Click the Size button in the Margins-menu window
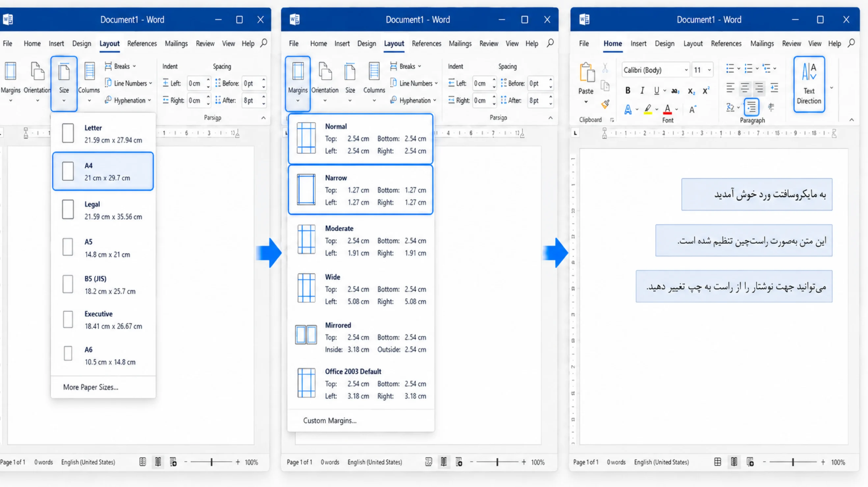Screen dimensions: 868x487 350,83
